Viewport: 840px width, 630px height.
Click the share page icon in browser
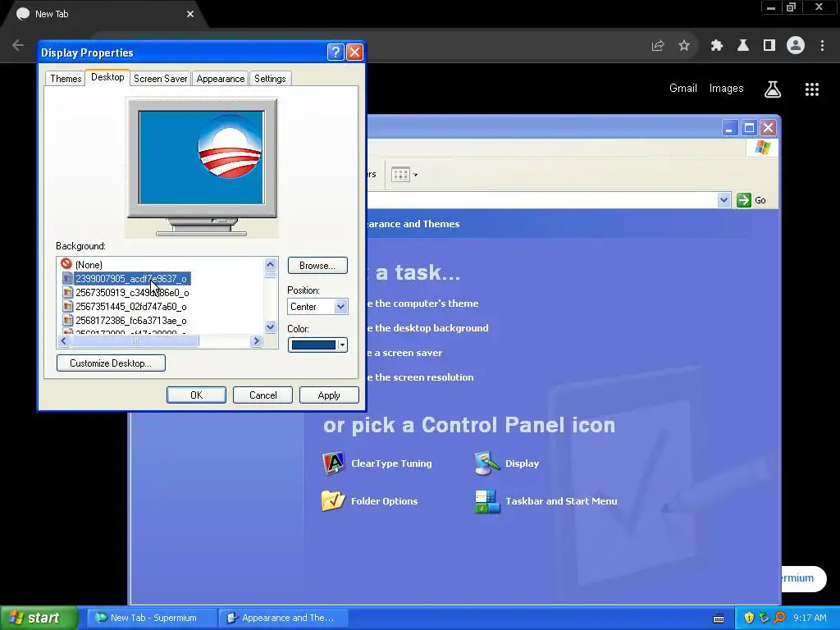[658, 46]
